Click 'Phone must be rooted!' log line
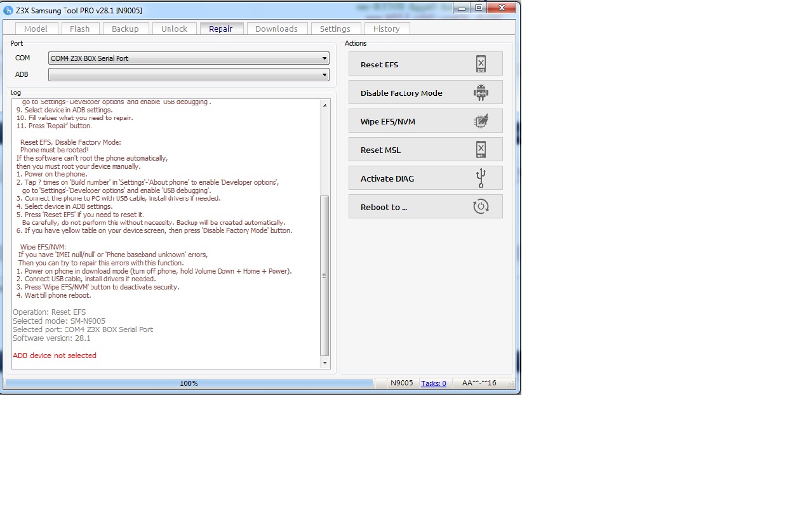 click(54, 150)
